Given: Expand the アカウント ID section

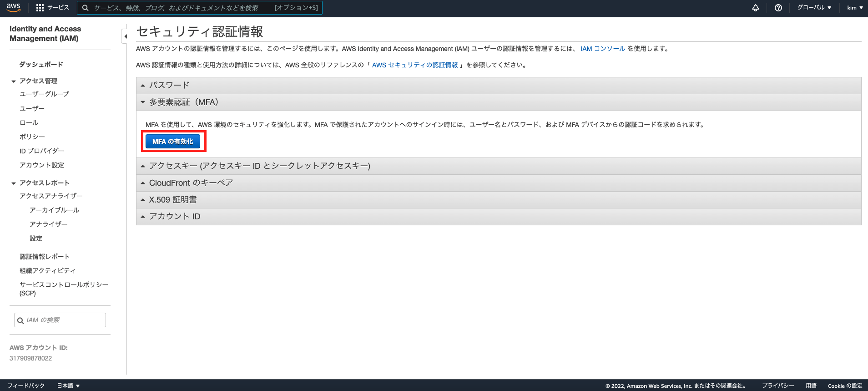Looking at the screenshot, I should [x=499, y=217].
